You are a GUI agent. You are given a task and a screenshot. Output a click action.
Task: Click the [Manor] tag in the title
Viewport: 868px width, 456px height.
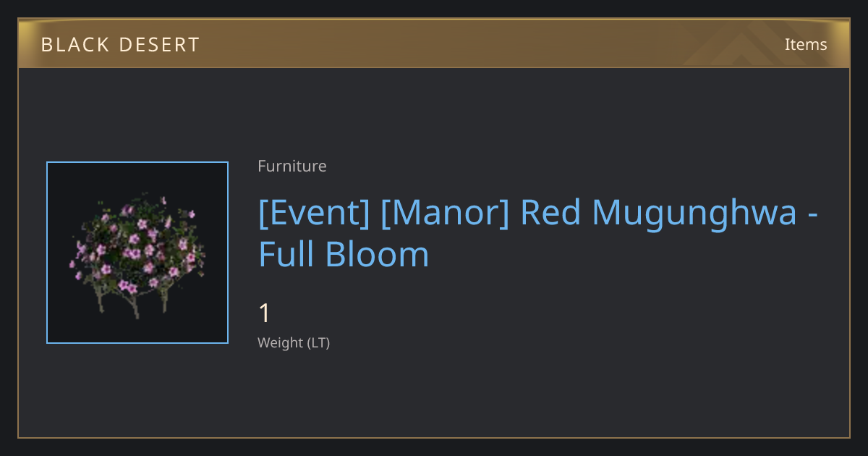pyautogui.click(x=445, y=212)
